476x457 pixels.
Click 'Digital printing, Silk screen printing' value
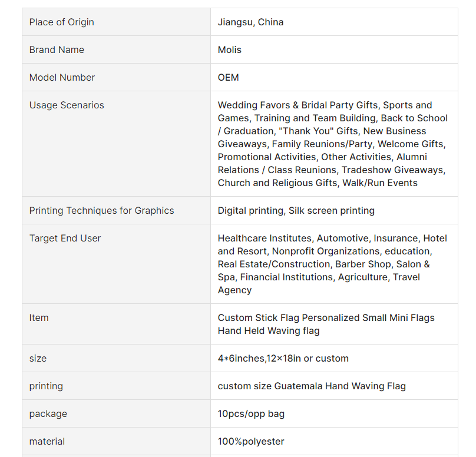click(296, 211)
